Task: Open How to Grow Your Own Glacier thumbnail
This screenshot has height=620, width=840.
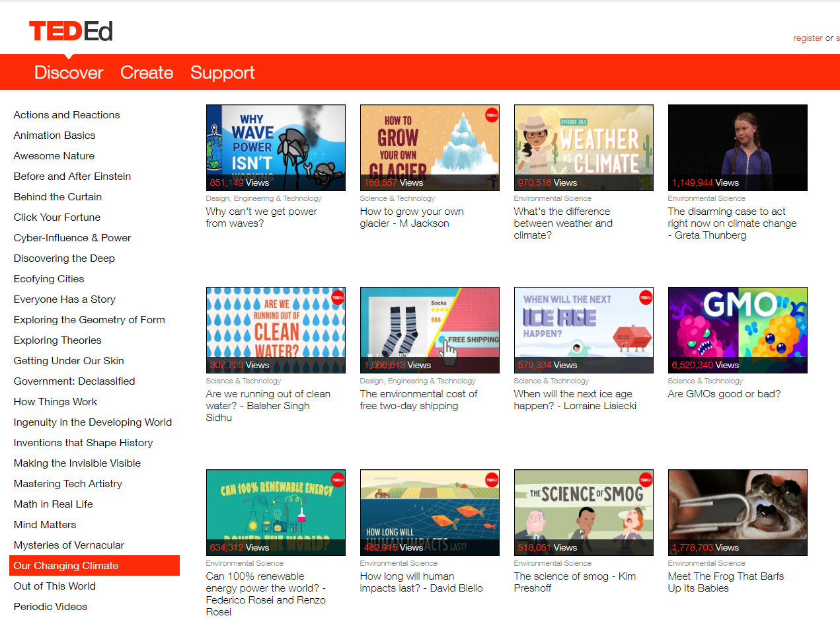Action: click(x=430, y=147)
